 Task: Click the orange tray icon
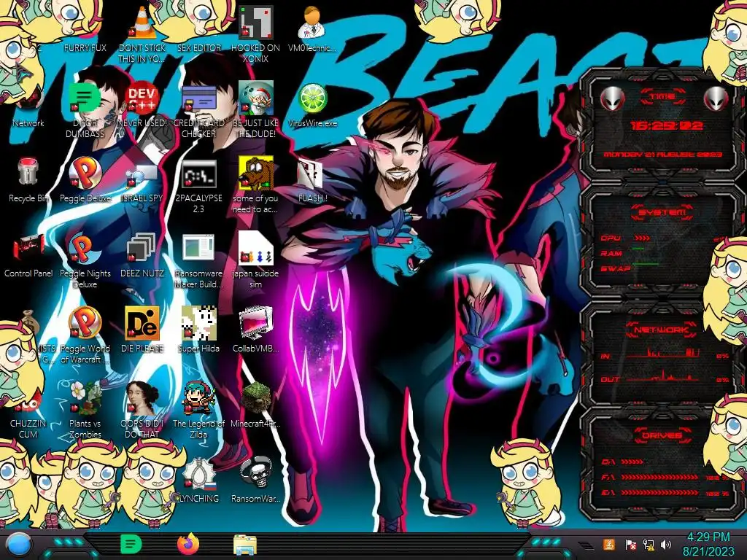pyautogui.click(x=608, y=545)
